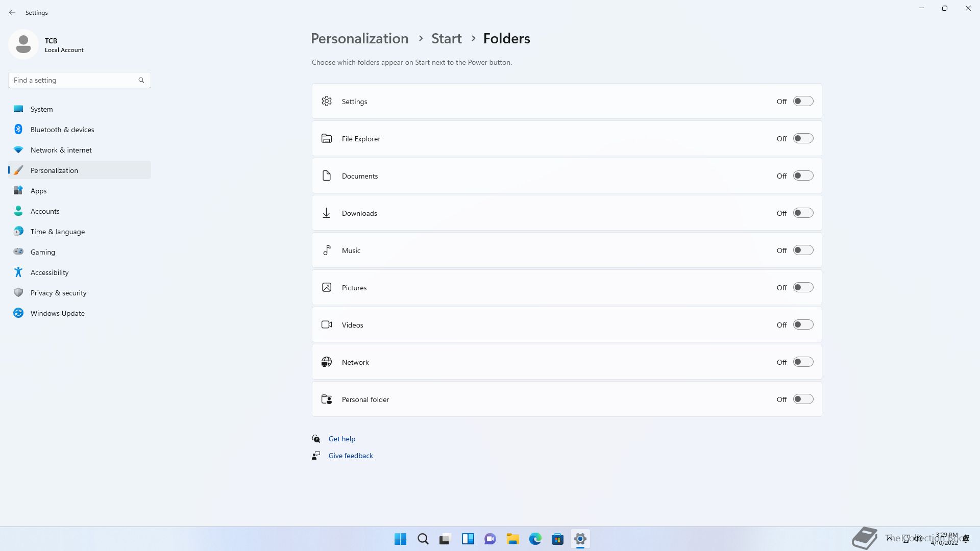Viewport: 980px width, 551px height.
Task: Open taskbar Search
Action: click(423, 539)
